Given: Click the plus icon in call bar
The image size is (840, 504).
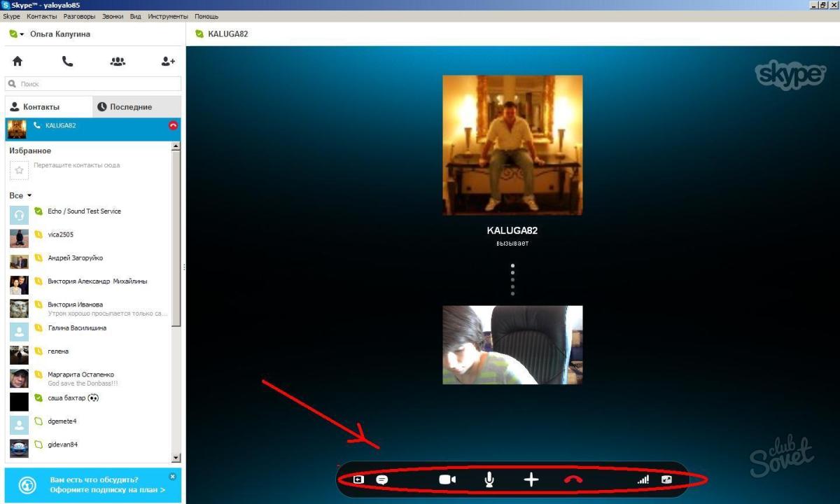Looking at the screenshot, I should (x=531, y=479).
